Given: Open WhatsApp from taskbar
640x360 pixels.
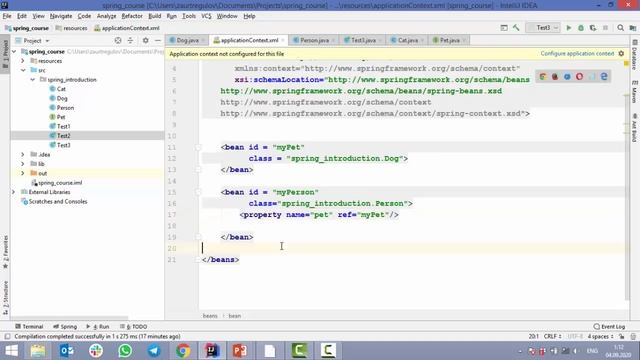Looking at the screenshot, I should coord(125,351).
